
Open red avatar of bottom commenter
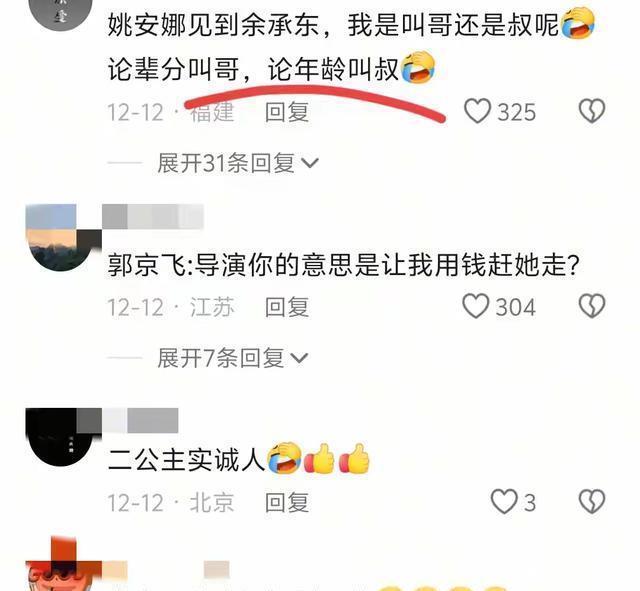(x=64, y=565)
